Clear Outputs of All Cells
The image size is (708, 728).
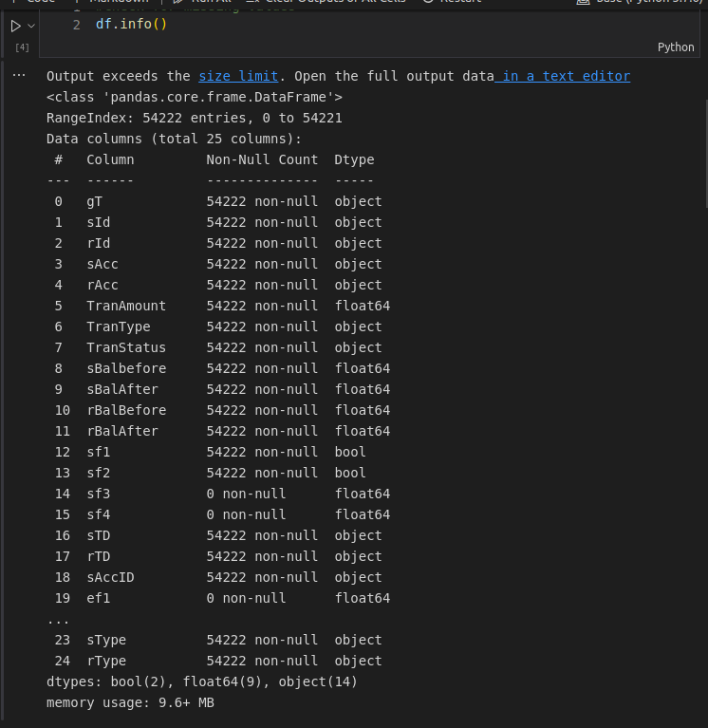coord(326,2)
